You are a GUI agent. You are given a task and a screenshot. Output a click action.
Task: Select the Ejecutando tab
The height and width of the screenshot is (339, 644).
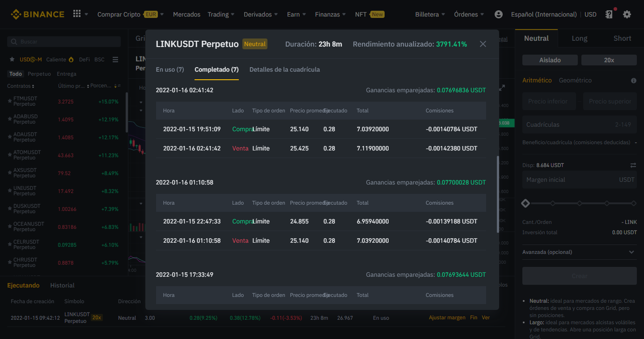(x=23, y=285)
